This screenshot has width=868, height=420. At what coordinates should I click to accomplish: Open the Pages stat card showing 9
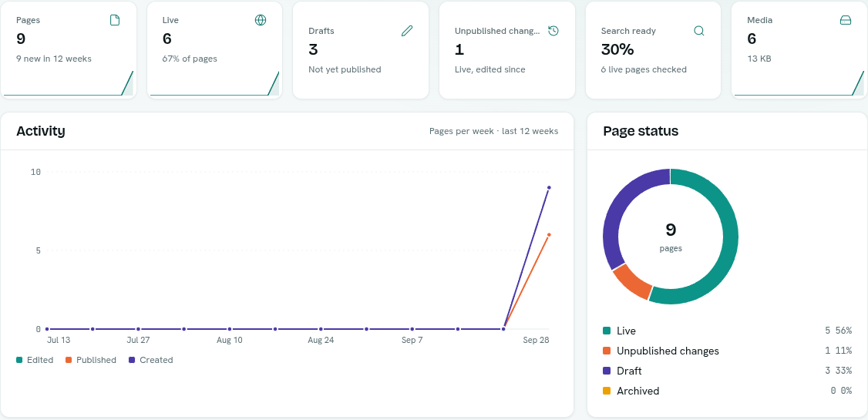(x=68, y=50)
